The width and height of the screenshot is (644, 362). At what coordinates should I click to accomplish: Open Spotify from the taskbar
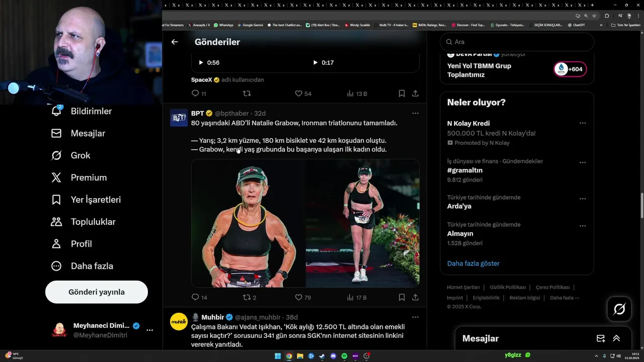[x=344, y=356]
